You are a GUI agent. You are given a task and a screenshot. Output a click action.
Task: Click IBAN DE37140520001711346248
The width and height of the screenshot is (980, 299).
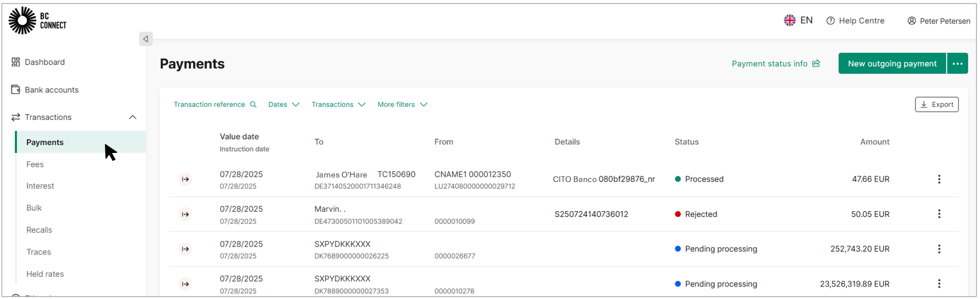[x=358, y=187]
